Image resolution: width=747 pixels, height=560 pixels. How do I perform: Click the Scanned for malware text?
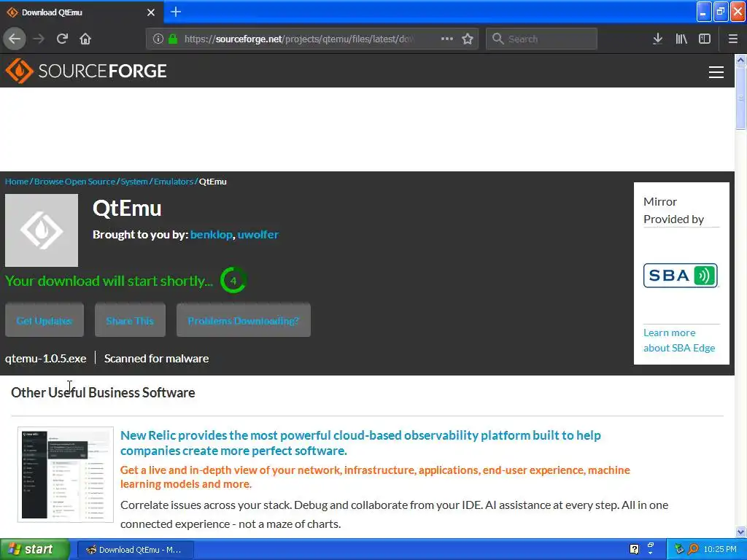click(156, 358)
